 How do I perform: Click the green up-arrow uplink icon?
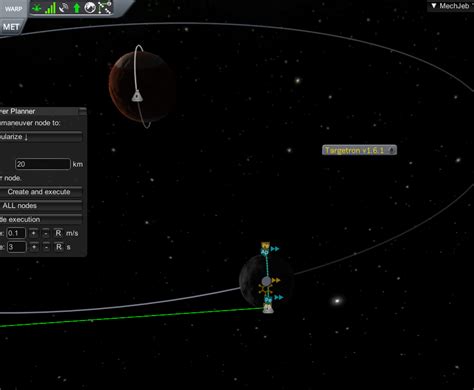[77, 8]
